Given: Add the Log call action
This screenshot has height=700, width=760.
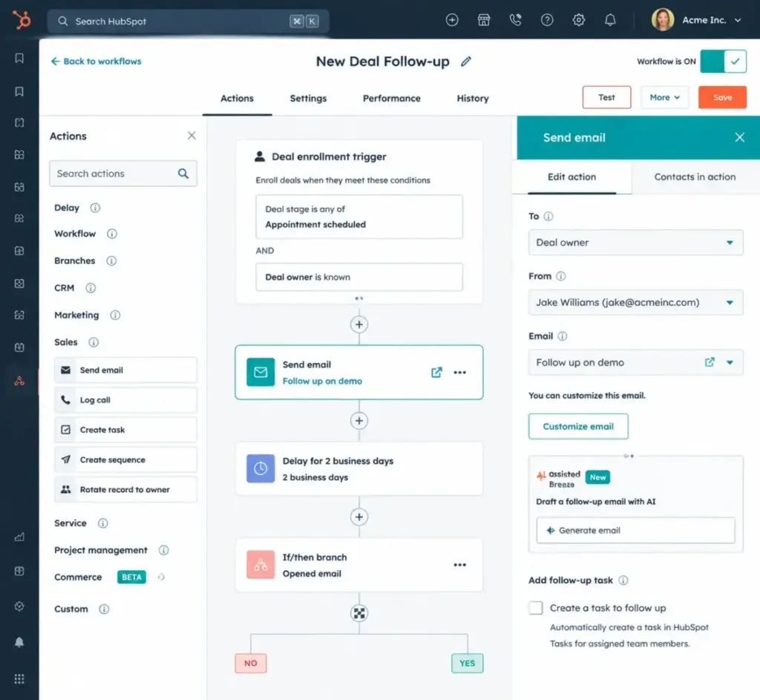Looking at the screenshot, I should pos(125,400).
